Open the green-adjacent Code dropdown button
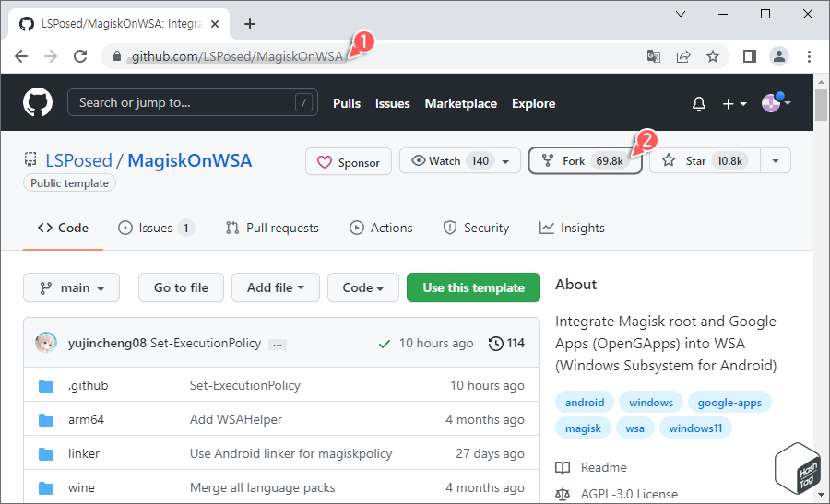 pos(363,287)
